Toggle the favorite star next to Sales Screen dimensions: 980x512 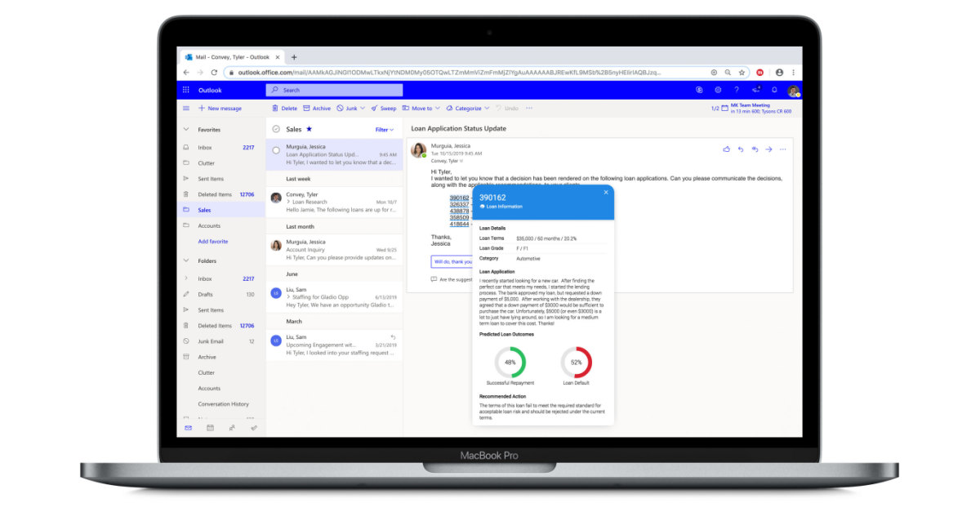(x=309, y=129)
